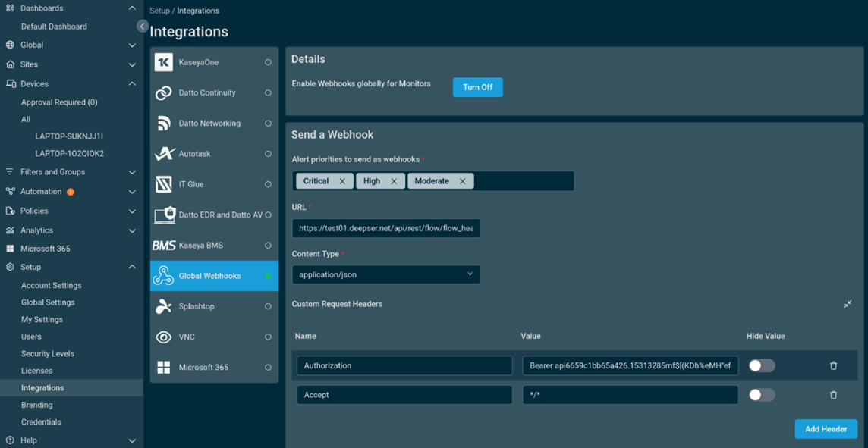Image resolution: width=868 pixels, height=448 pixels.
Task: Expand the Automation section chevron
Action: (x=132, y=192)
